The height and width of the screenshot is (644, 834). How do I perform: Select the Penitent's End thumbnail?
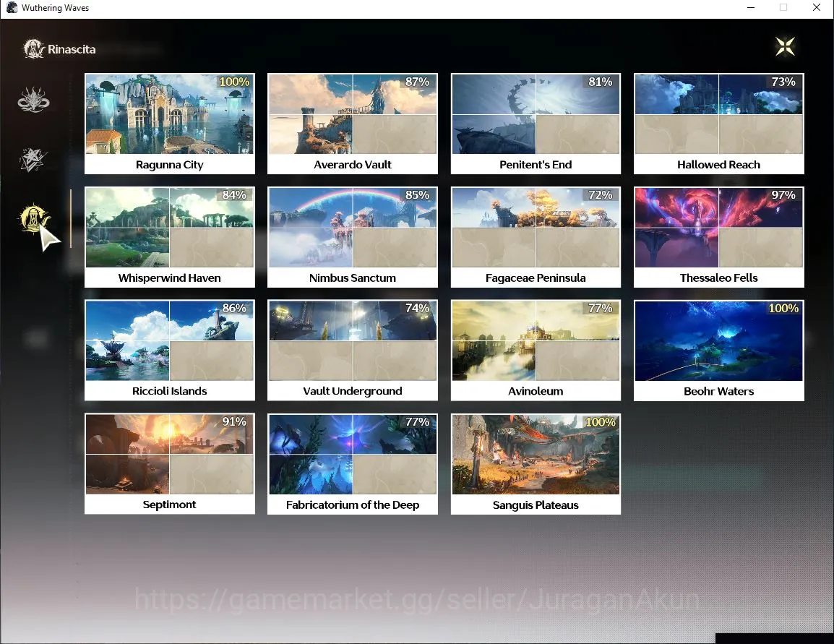click(536, 124)
